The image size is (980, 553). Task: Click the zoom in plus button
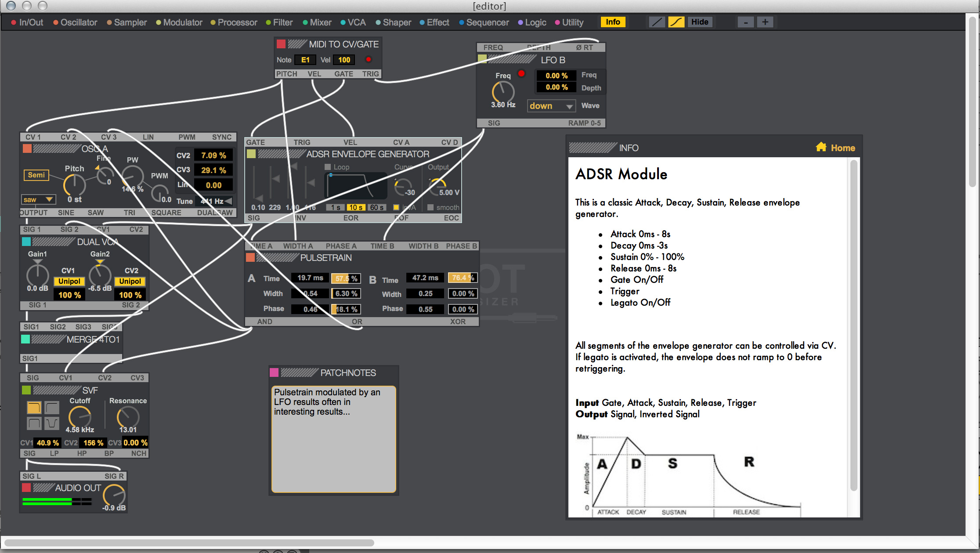click(765, 22)
